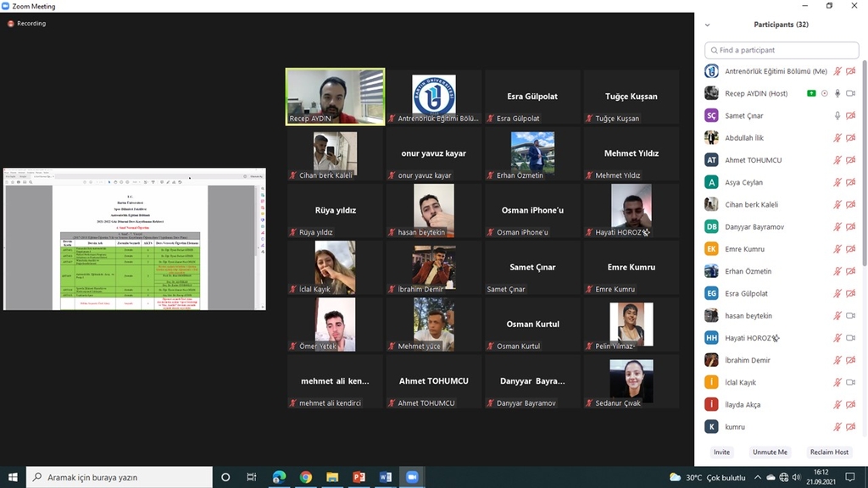Click the Recording indicator at top left

pyautogui.click(x=27, y=24)
